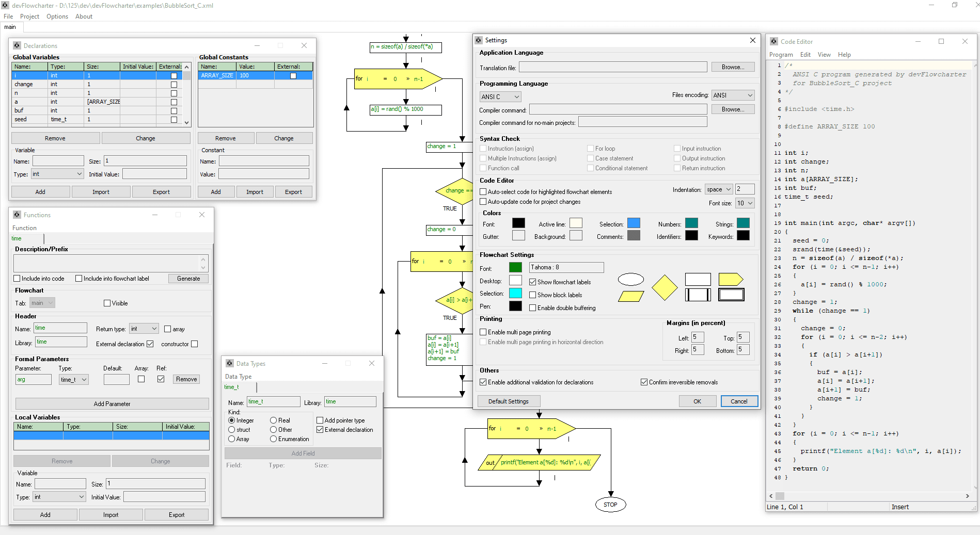
Task: Click the Global Variables table scroll down arrow
Action: [186, 123]
